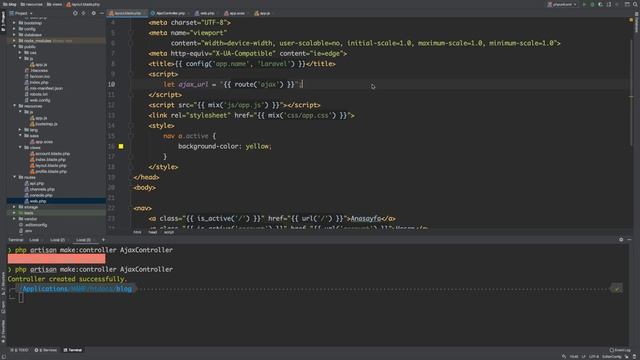The width and height of the screenshot is (640, 360).
Task: Expand the css folder under public
Action: coord(20,53)
